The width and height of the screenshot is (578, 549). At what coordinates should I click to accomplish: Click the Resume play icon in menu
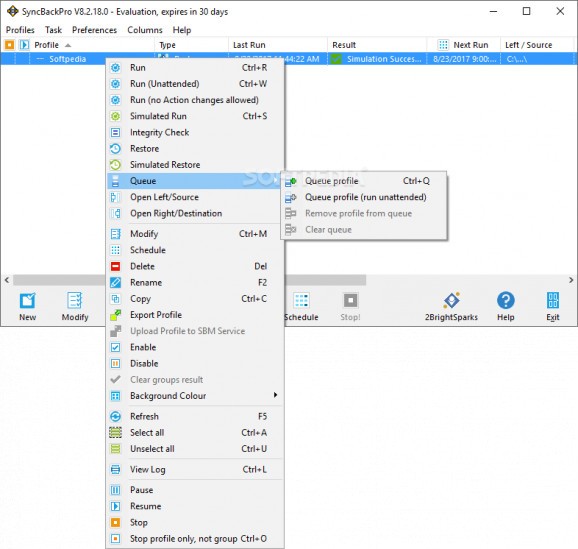point(115,506)
